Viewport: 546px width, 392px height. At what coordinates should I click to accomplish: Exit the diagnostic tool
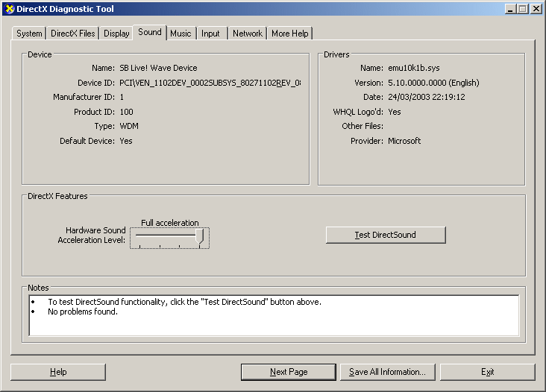pyautogui.click(x=488, y=372)
